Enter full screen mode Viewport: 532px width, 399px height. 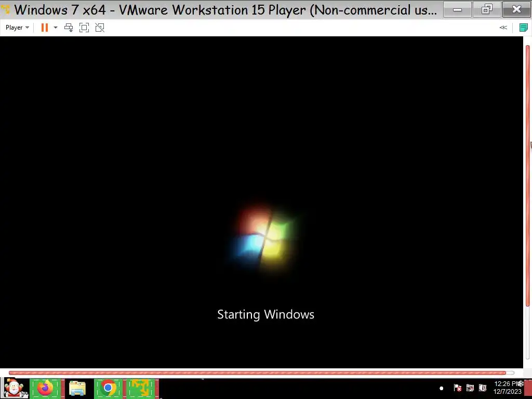[x=84, y=28]
